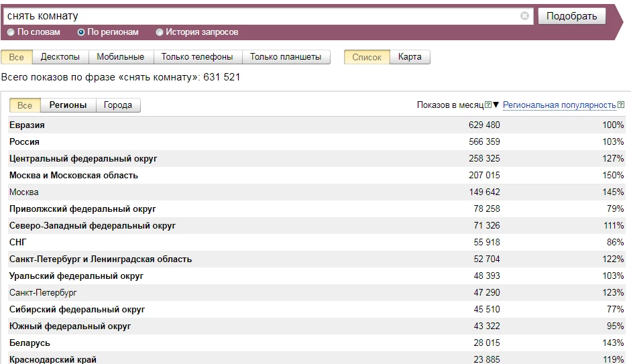
Task: Click help icon next to Региональная популярность
Action: tap(621, 105)
